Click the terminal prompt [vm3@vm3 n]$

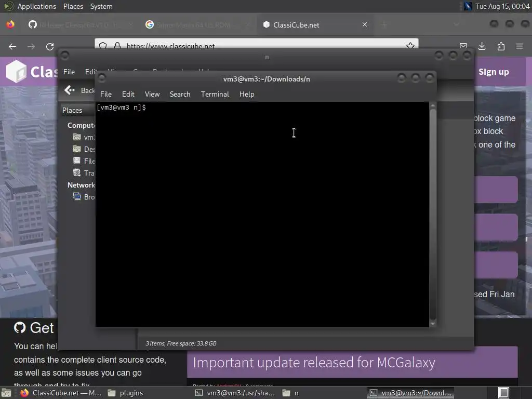click(x=122, y=108)
